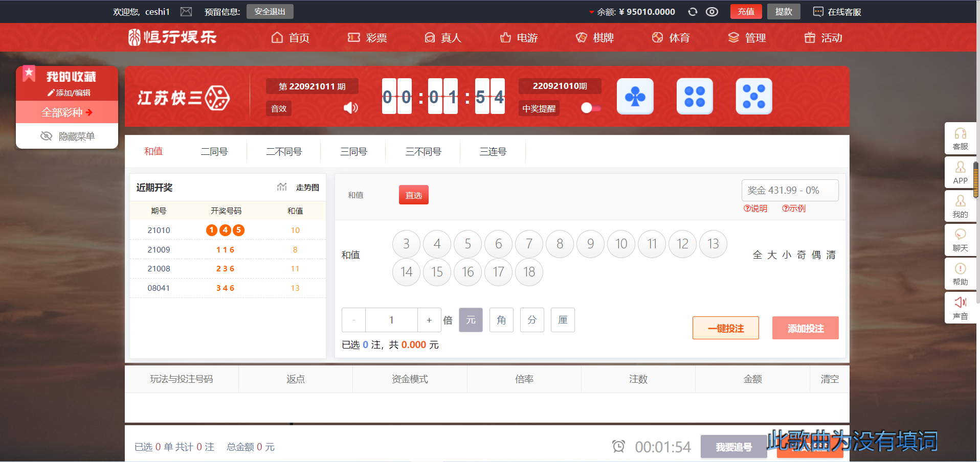Expand 全部彩种 all lottery types
980x462 pixels.
(67, 112)
